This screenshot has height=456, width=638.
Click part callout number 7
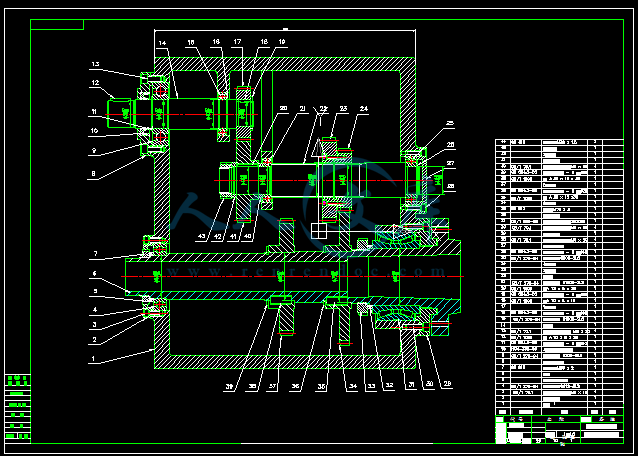click(x=95, y=253)
